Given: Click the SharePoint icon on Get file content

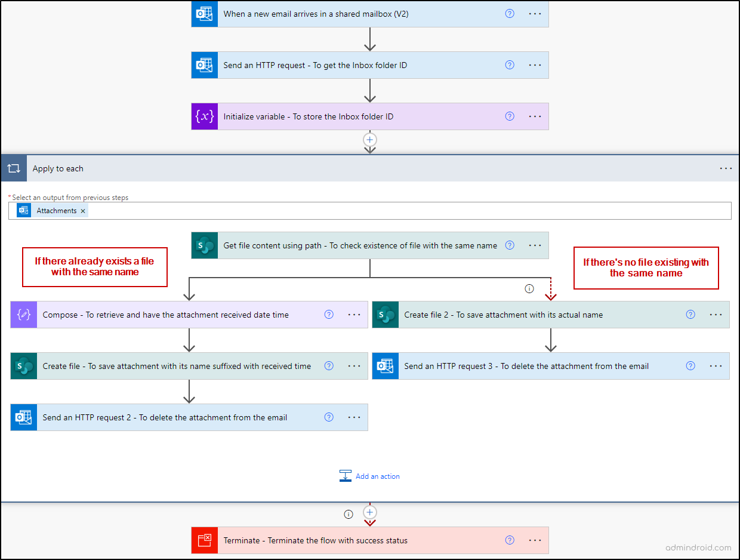Looking at the screenshot, I should pyautogui.click(x=205, y=245).
